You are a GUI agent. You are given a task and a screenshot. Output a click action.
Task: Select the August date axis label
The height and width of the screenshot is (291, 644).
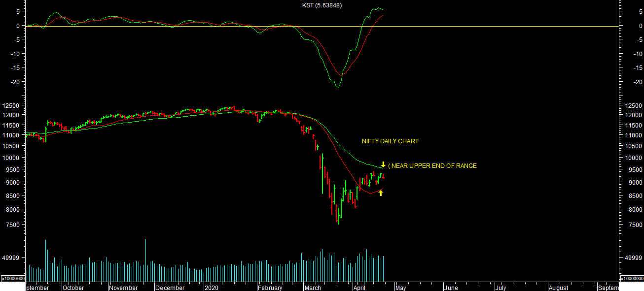point(558,288)
